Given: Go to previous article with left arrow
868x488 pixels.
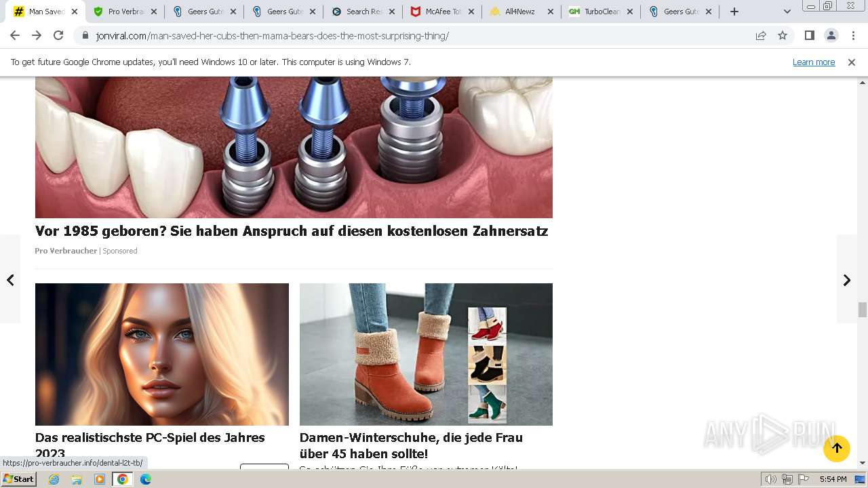Looking at the screenshot, I should pyautogui.click(x=10, y=280).
